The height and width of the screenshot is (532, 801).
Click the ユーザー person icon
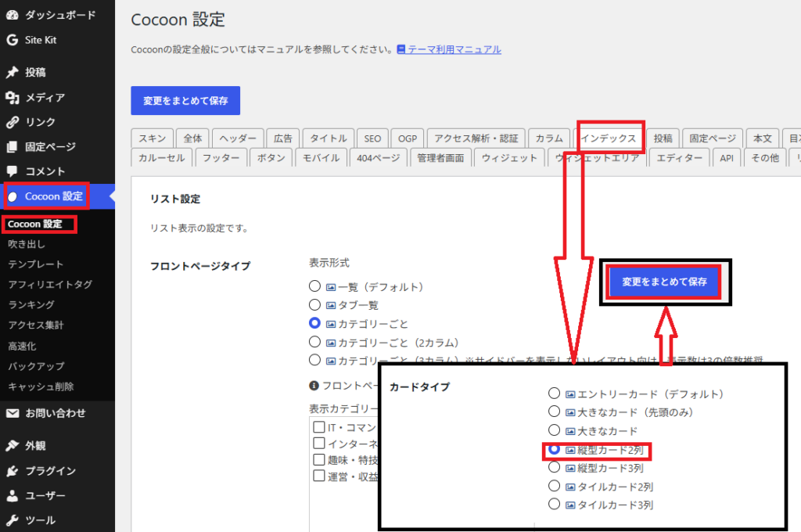tap(13, 495)
